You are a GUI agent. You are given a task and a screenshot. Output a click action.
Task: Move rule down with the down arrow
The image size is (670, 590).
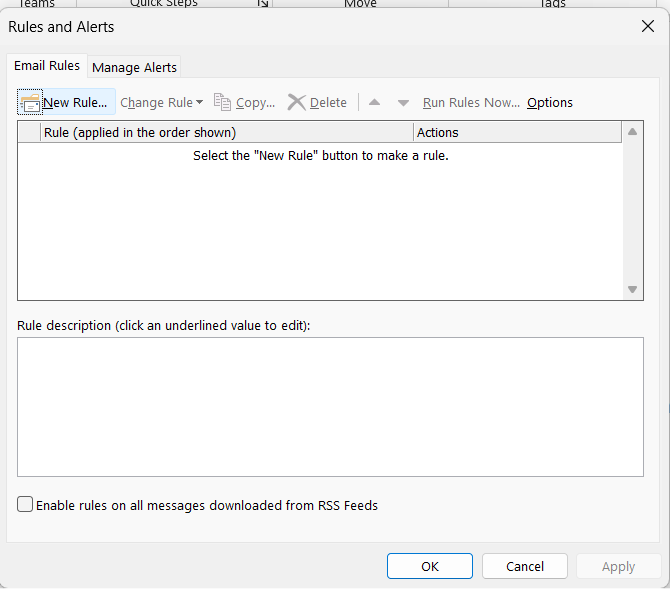tap(403, 103)
